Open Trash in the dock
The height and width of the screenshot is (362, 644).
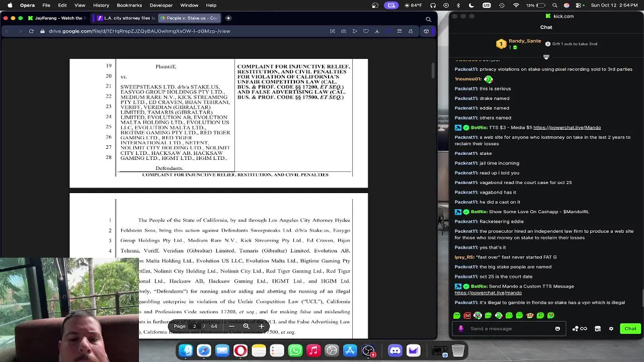click(x=458, y=350)
